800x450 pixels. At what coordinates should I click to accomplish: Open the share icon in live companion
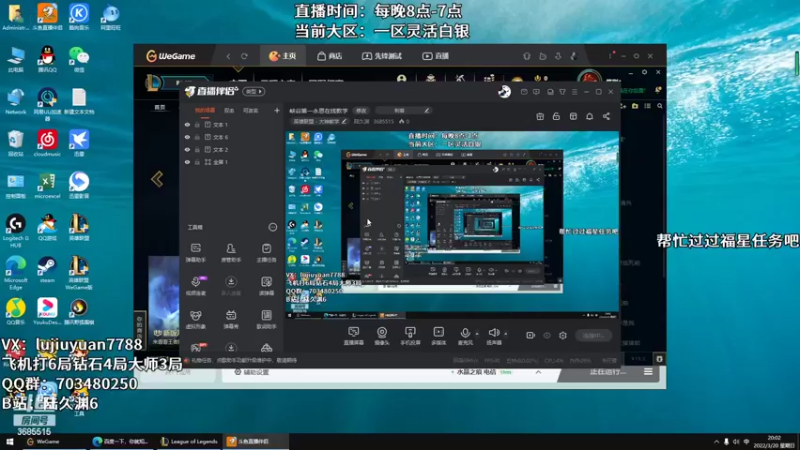coord(606,116)
